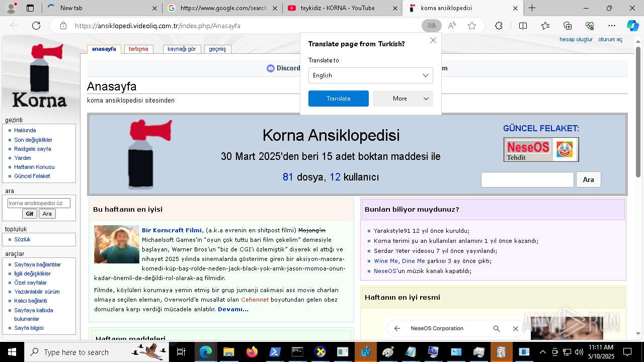Click the Windows taskbar search box
Image resolution: width=644 pixels, height=362 pixels.
pos(97,352)
